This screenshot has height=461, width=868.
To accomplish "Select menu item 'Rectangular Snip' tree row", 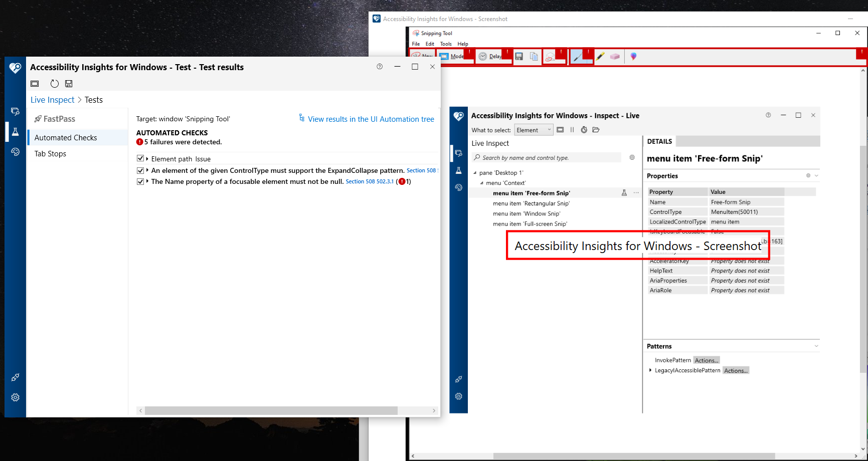I will (531, 203).
